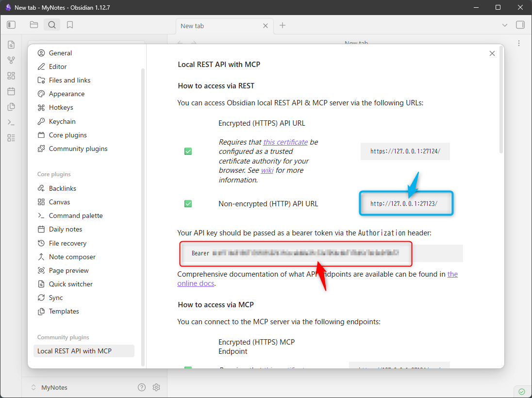Create new canvas ribbon icon
This screenshot has width=532, height=398.
[x=11, y=76]
